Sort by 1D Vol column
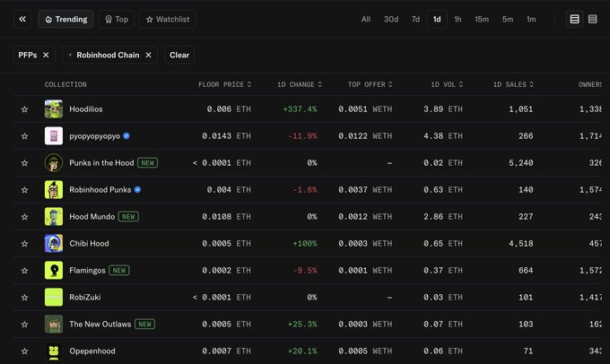Screen dimensions: 610x364 [x=447, y=84]
